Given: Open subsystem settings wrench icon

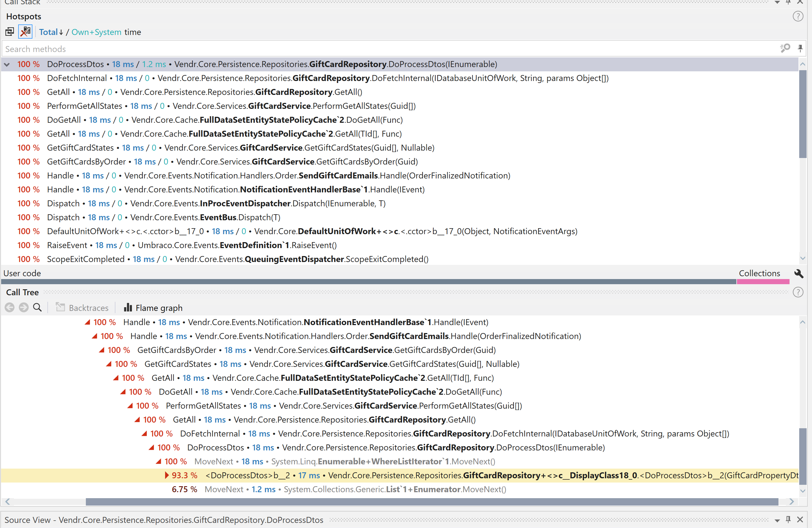Looking at the screenshot, I should [x=799, y=273].
